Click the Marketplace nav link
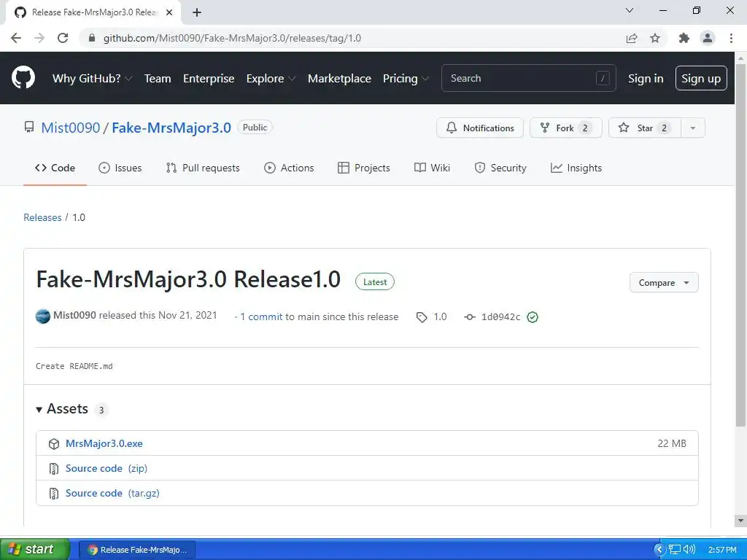The width and height of the screenshot is (747, 560). [339, 79]
